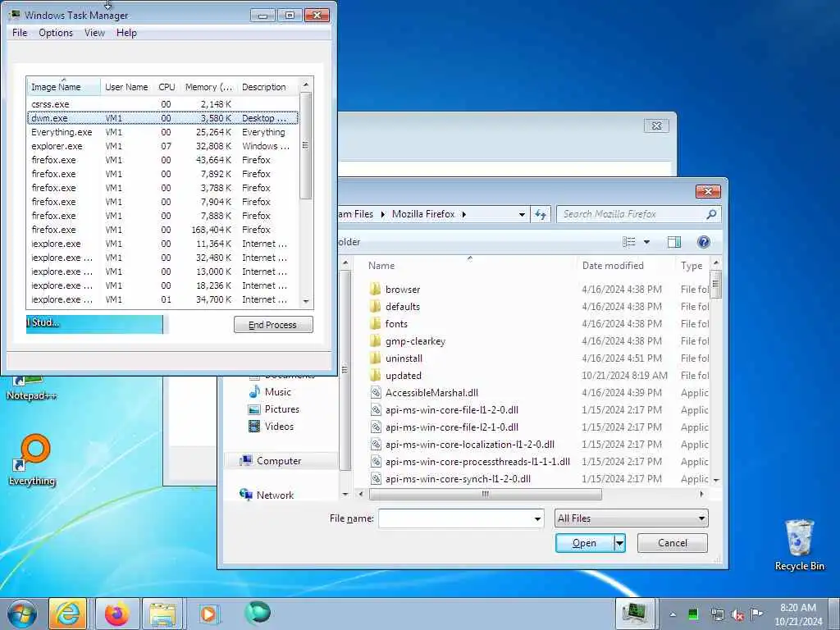Image resolution: width=840 pixels, height=630 pixels.
Task: Click the refresh button beside address bar
Action: pos(541,214)
